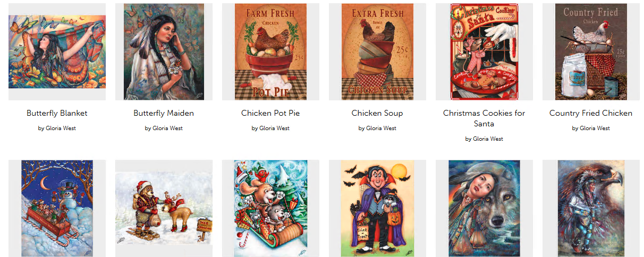The width and height of the screenshot is (644, 257).
Task: Click the Chicken Pot Pie title link
Action: tap(270, 113)
